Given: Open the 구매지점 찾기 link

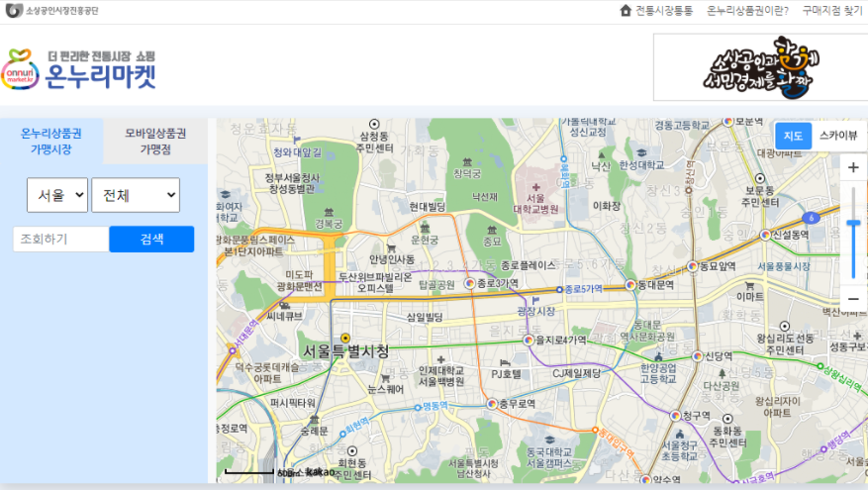Looking at the screenshot, I should pos(832,11).
